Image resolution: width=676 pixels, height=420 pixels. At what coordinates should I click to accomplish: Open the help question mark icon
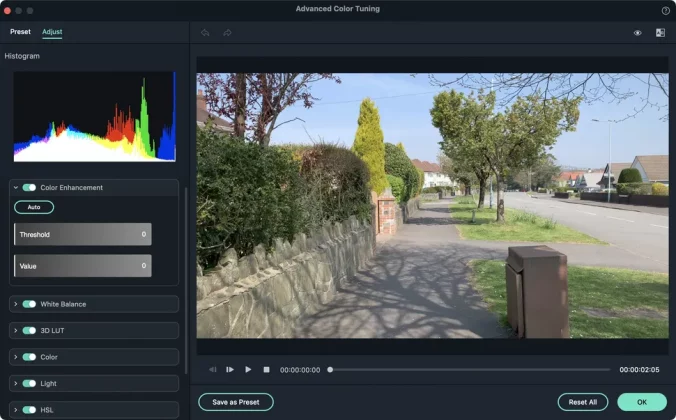pyautogui.click(x=666, y=10)
